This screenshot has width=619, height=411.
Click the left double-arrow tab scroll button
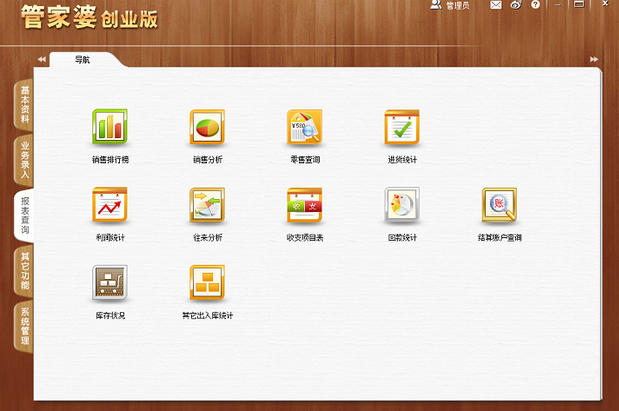coord(41,59)
